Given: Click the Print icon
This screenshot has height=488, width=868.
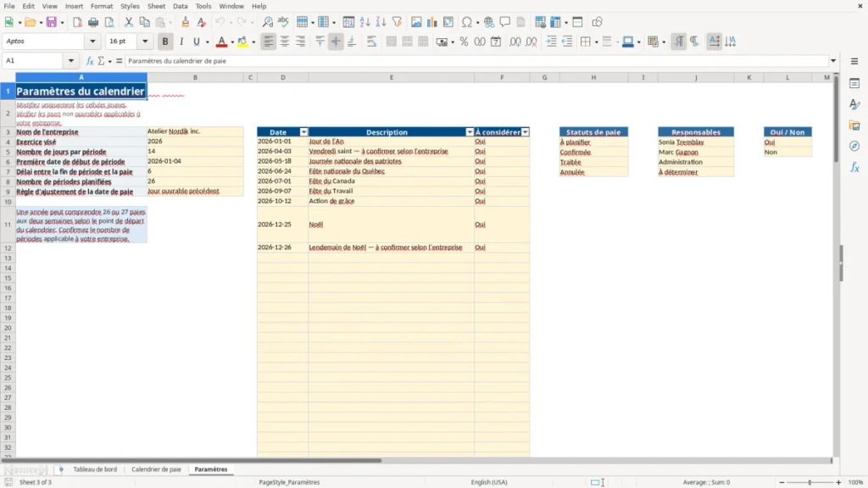Looking at the screenshot, I should (93, 22).
